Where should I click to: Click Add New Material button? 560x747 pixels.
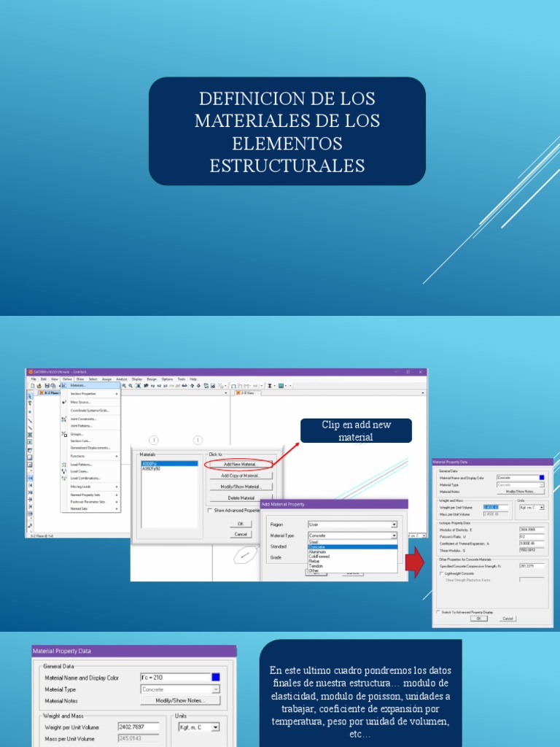click(241, 464)
